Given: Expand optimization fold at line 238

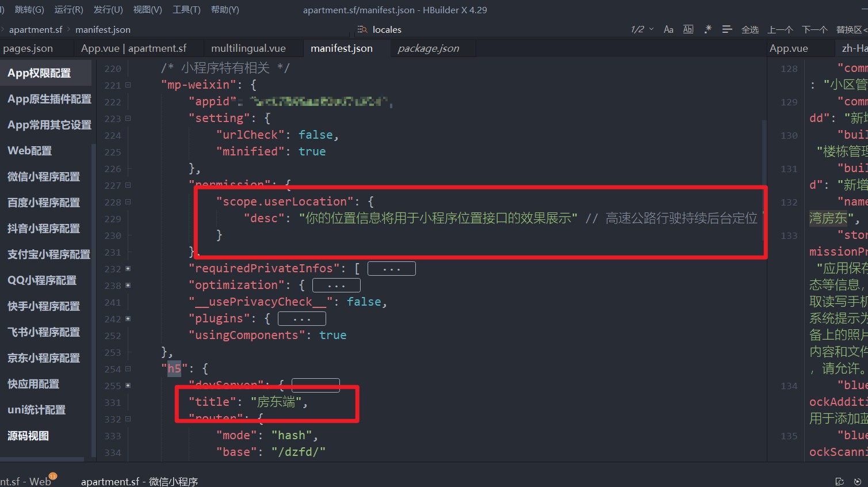Looking at the screenshot, I should tap(128, 286).
